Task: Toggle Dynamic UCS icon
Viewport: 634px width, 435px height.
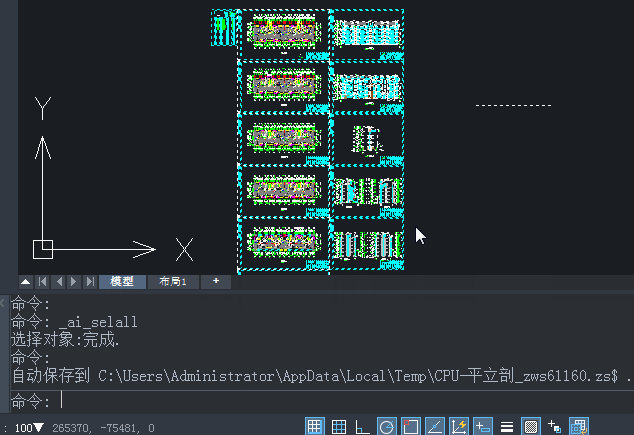Action: [459, 427]
